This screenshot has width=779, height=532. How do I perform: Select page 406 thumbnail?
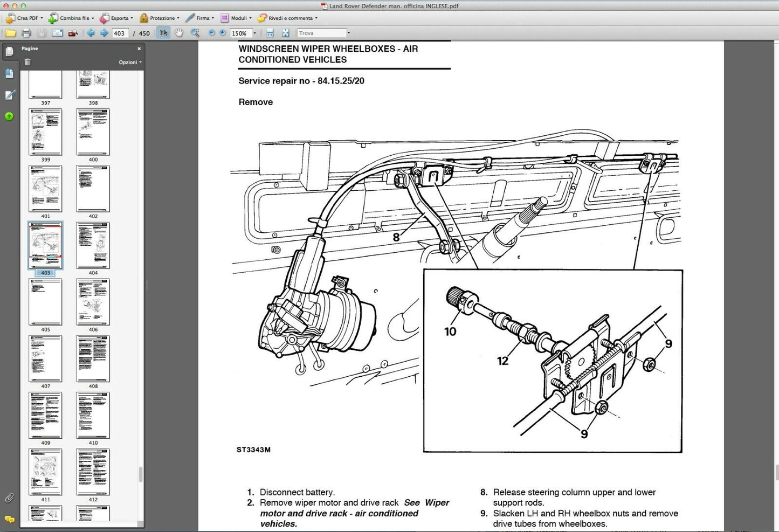pos(93,302)
